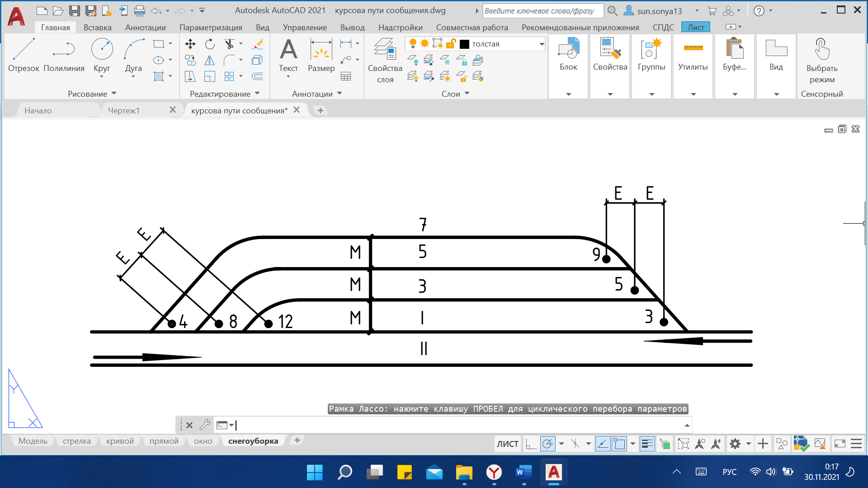Image resolution: width=868 pixels, height=488 pixels.
Task: Click the ЛИСТ paper space button
Action: click(x=507, y=444)
